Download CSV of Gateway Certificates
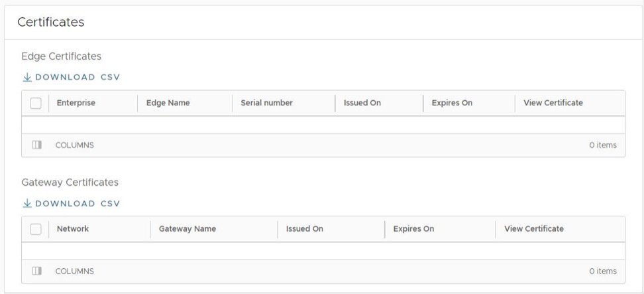 (77, 203)
